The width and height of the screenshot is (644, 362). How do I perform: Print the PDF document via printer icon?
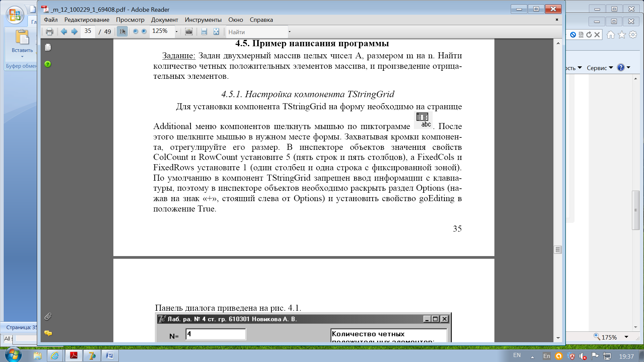click(x=49, y=32)
